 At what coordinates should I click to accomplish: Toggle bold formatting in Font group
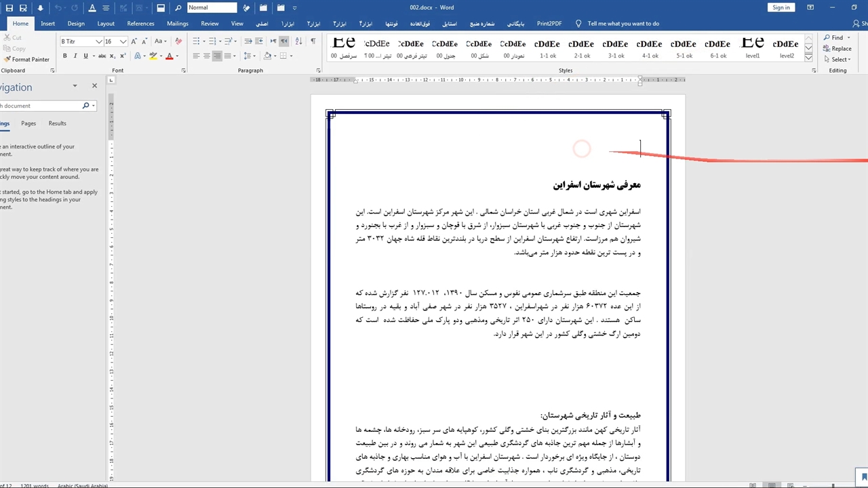click(65, 56)
